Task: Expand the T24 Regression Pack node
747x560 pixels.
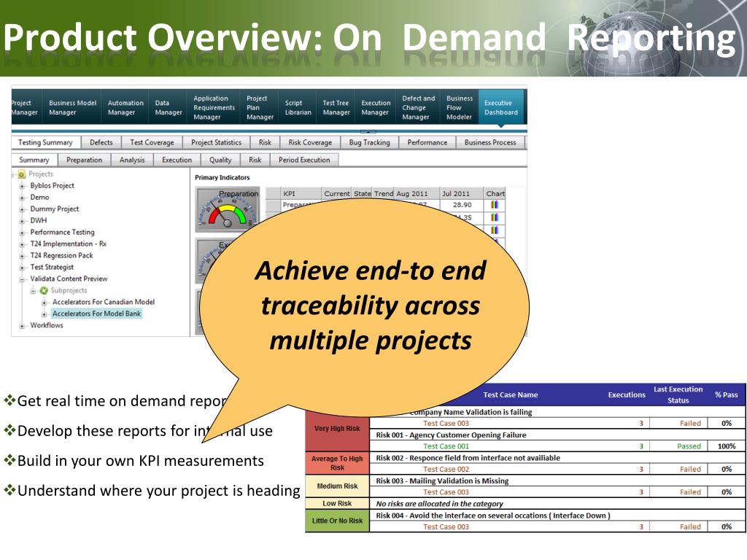Action: click(22, 256)
